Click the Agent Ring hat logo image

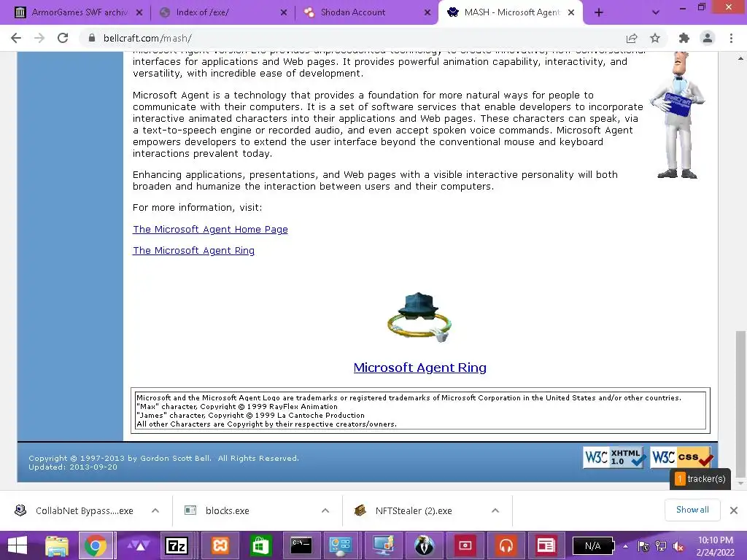[419, 318]
